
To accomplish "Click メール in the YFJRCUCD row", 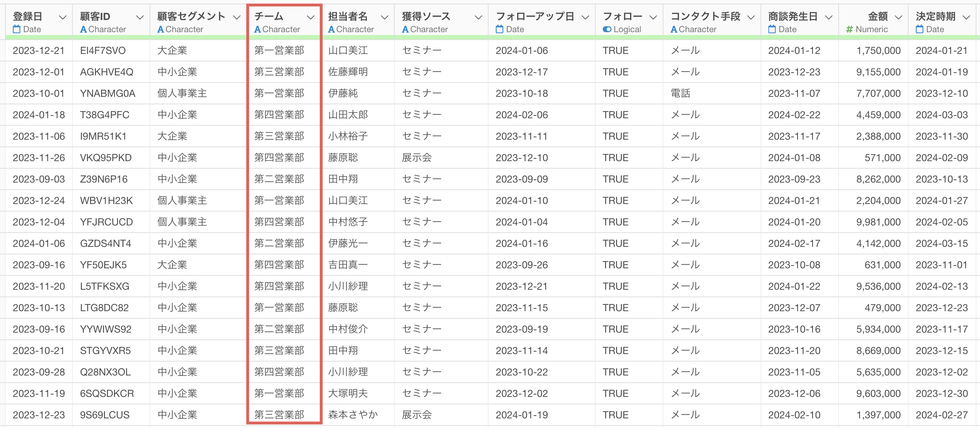I will click(685, 222).
